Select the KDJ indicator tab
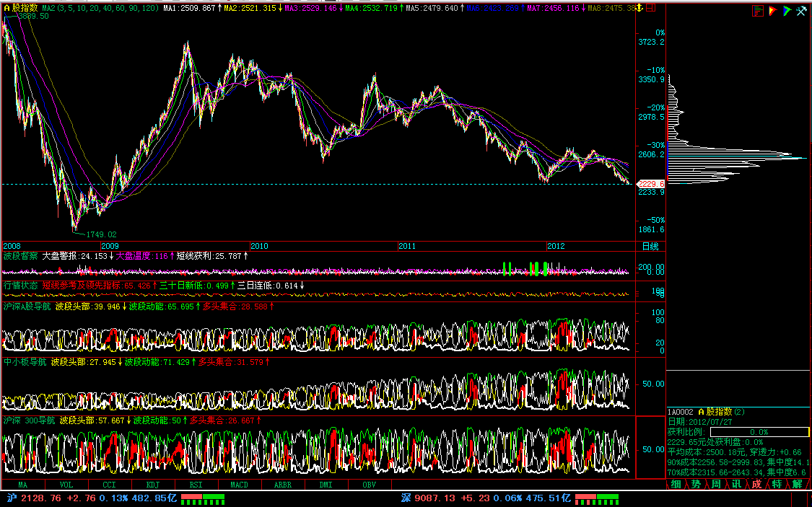Screen dimensions: 812x507 (153, 485)
